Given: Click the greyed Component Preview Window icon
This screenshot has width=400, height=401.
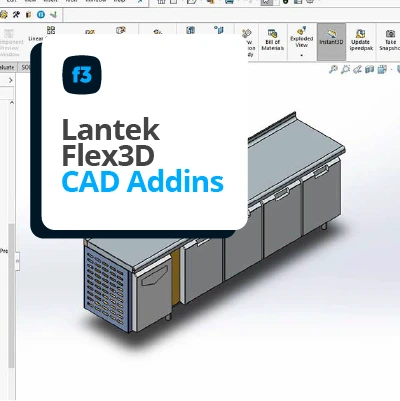Looking at the screenshot, I should pos(9,33).
